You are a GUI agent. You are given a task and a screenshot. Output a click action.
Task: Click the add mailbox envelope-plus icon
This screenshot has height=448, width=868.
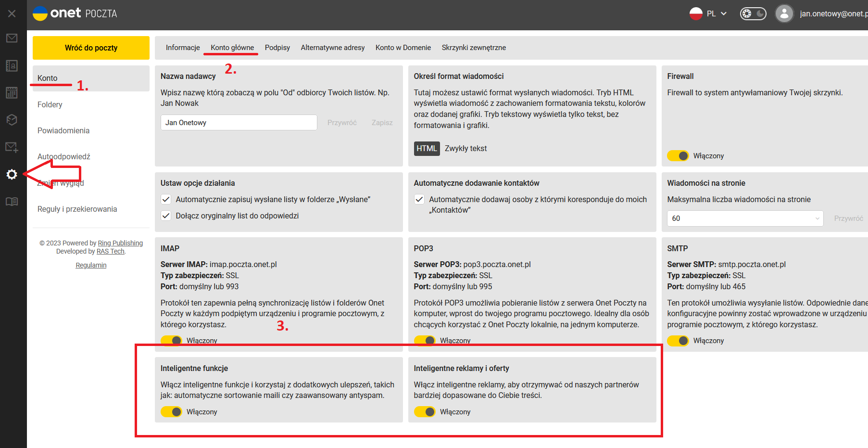(12, 147)
